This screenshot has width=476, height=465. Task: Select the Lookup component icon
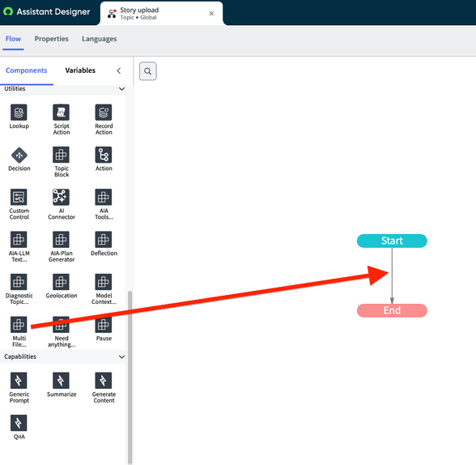pos(19,113)
